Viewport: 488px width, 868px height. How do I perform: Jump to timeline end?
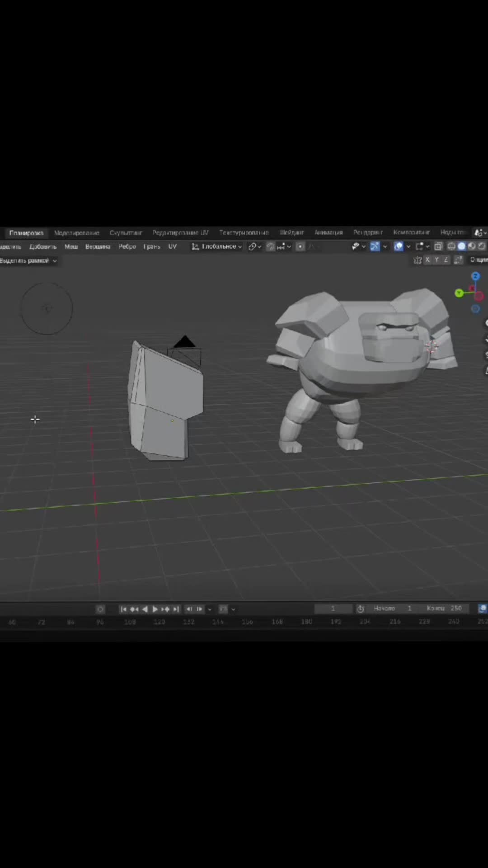176,609
